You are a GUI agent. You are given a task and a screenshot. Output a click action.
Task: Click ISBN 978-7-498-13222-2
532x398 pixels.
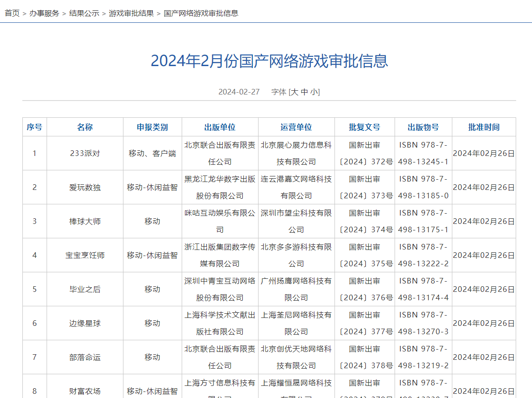click(423, 255)
